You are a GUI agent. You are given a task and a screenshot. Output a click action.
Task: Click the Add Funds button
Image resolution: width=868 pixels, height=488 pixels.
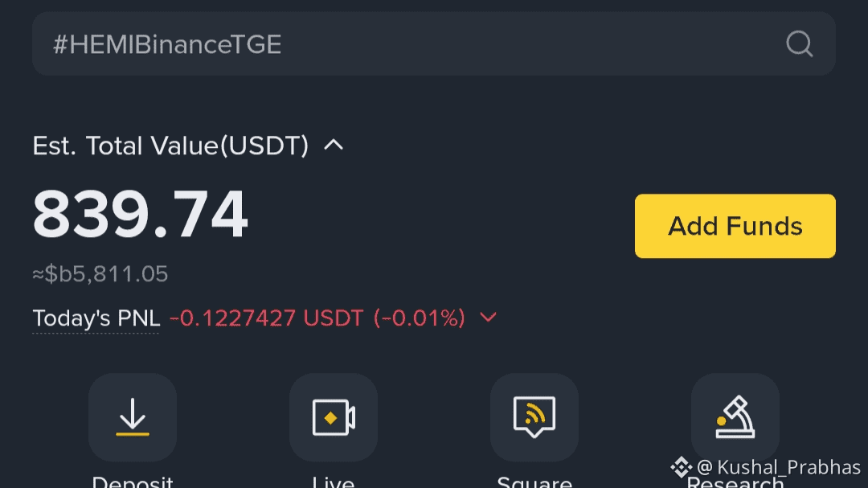point(735,226)
